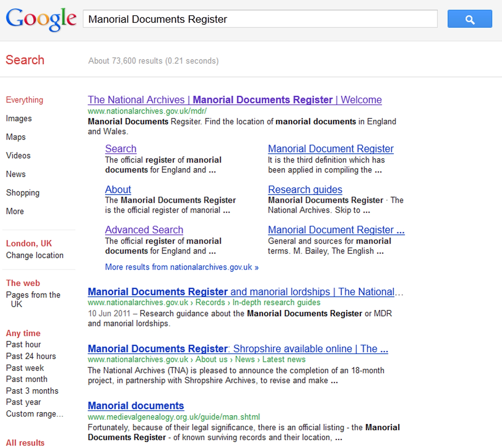Viewport: 502px width, 448px height.
Task: Open Manorial Documents Register and manorial lordships result
Action: [245, 292]
